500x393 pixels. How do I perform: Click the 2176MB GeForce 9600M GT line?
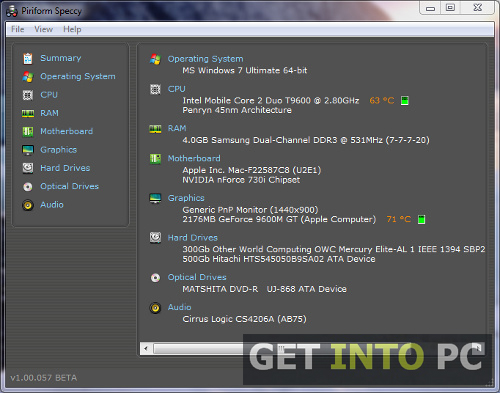point(279,219)
